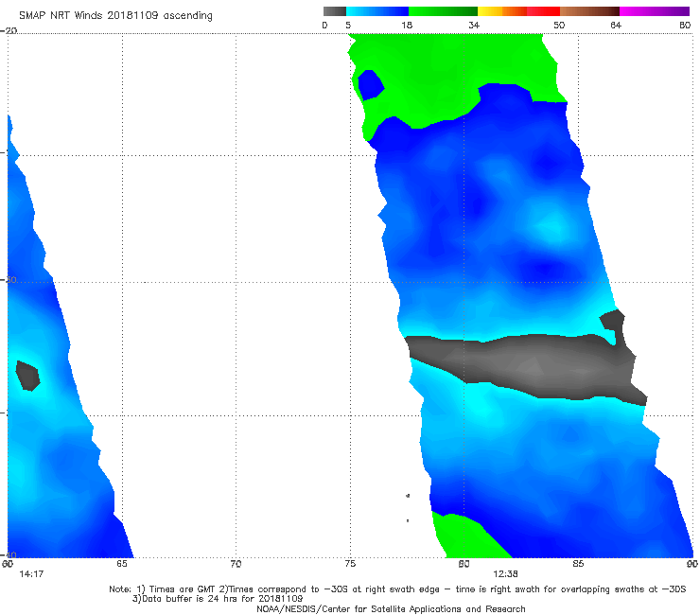This screenshot has width=700, height=615.
Task: Click the blue 5-18 segment of color bar
Action: [x=377, y=11]
